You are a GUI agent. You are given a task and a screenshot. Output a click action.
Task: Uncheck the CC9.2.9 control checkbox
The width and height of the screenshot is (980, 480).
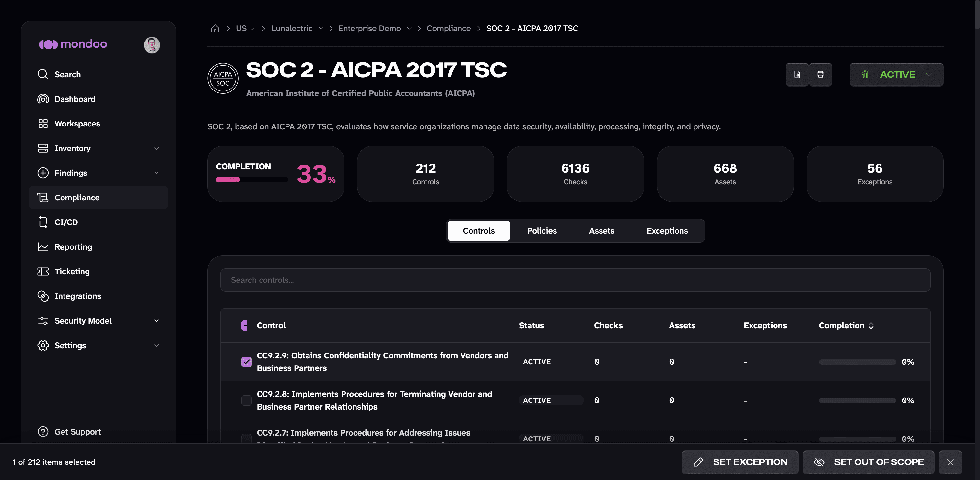pos(247,362)
